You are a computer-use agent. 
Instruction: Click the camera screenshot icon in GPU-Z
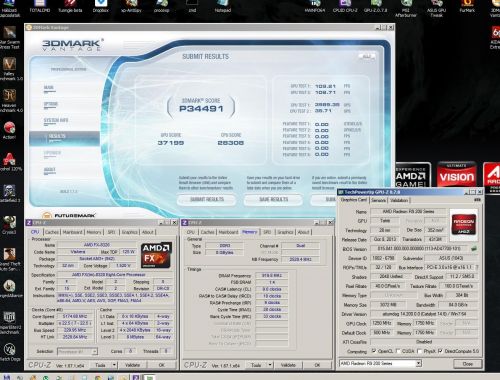tap(477, 199)
